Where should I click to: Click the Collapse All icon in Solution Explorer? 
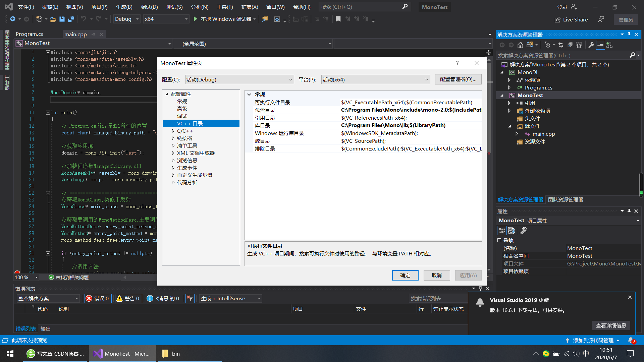coord(570,45)
